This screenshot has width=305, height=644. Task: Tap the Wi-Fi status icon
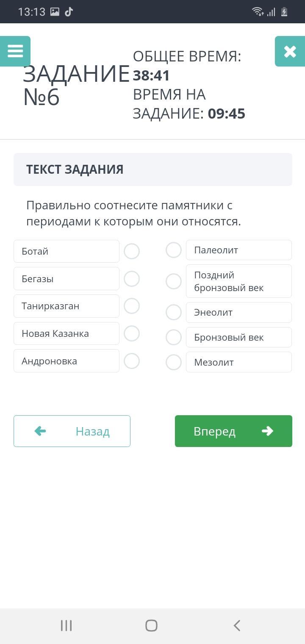pos(257,11)
